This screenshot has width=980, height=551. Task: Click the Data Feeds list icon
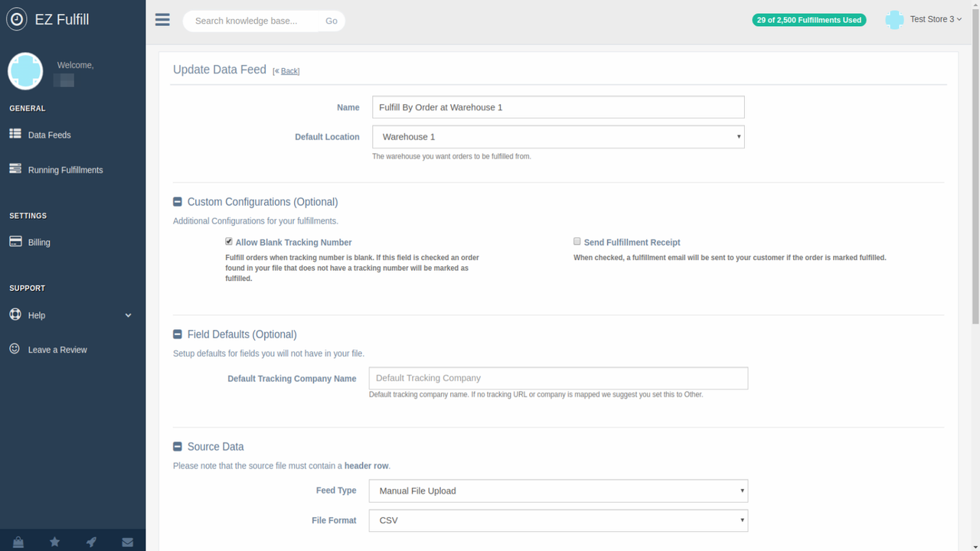(15, 134)
